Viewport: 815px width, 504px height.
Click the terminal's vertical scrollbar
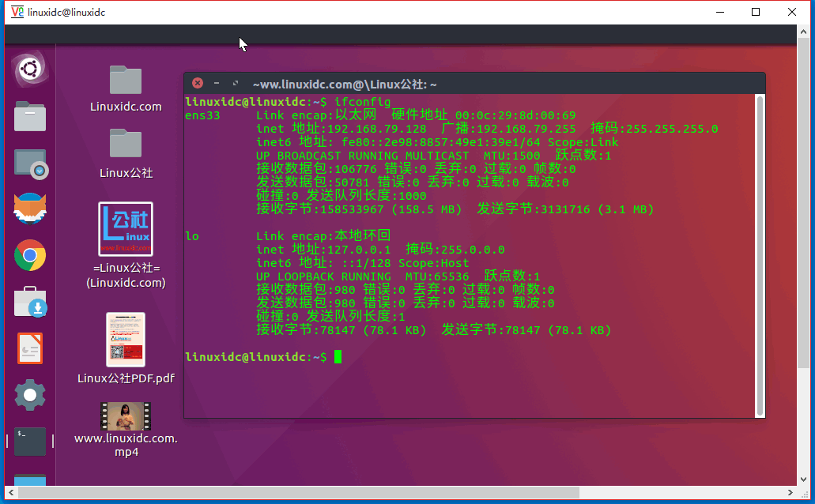click(x=760, y=253)
